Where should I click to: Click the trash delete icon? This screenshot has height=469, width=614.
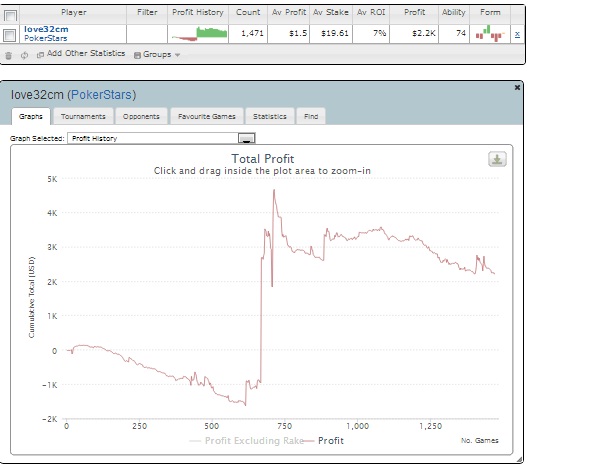tap(9, 55)
